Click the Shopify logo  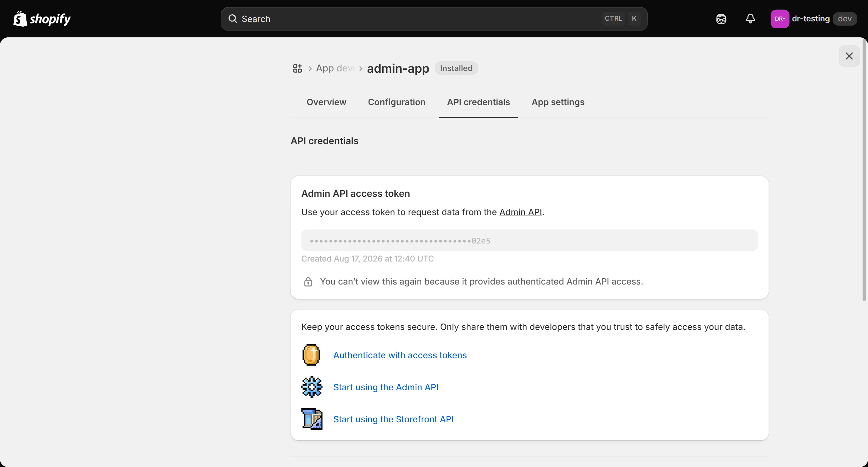[42, 19]
